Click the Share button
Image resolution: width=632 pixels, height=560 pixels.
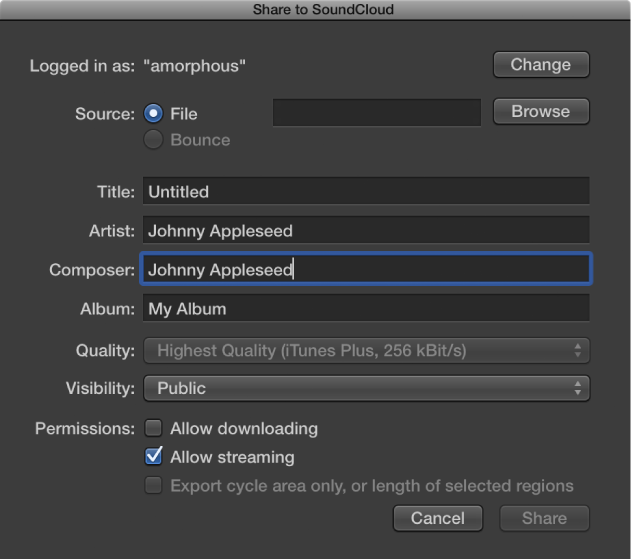(x=545, y=518)
